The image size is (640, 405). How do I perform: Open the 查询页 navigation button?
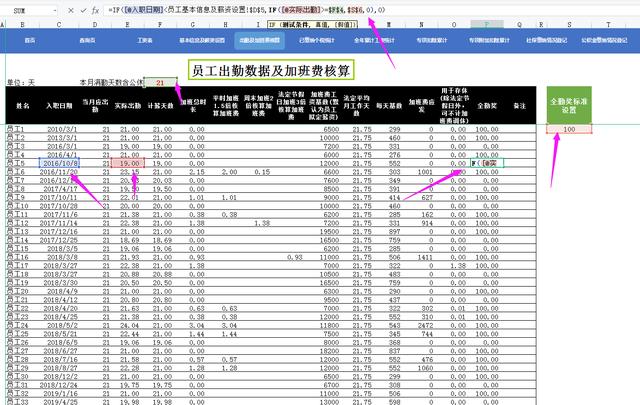pyautogui.click(x=87, y=40)
